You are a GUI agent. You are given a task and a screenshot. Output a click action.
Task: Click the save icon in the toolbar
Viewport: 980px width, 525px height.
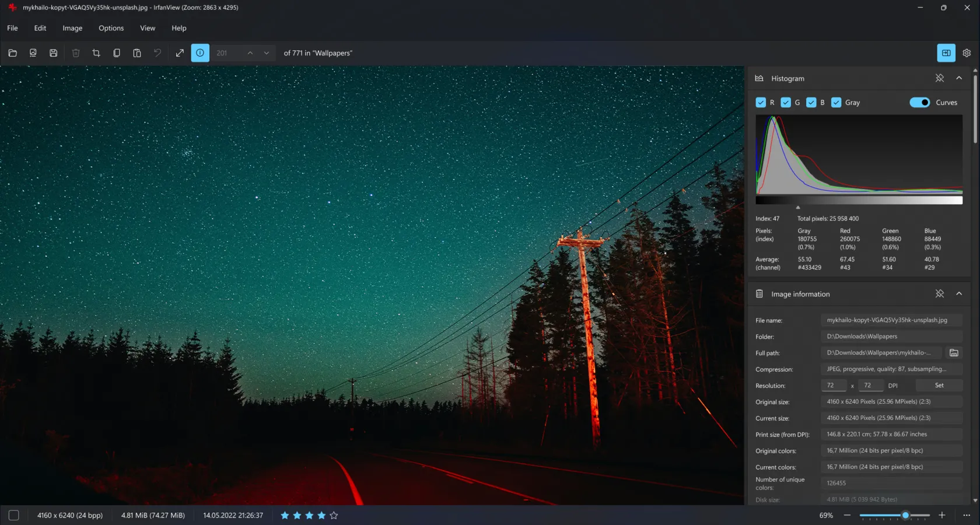(x=53, y=53)
